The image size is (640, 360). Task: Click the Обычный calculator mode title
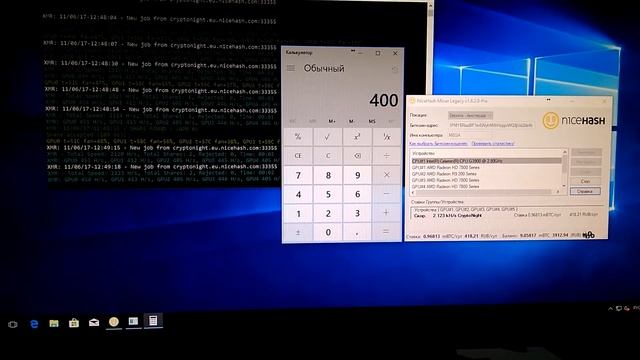click(x=324, y=69)
